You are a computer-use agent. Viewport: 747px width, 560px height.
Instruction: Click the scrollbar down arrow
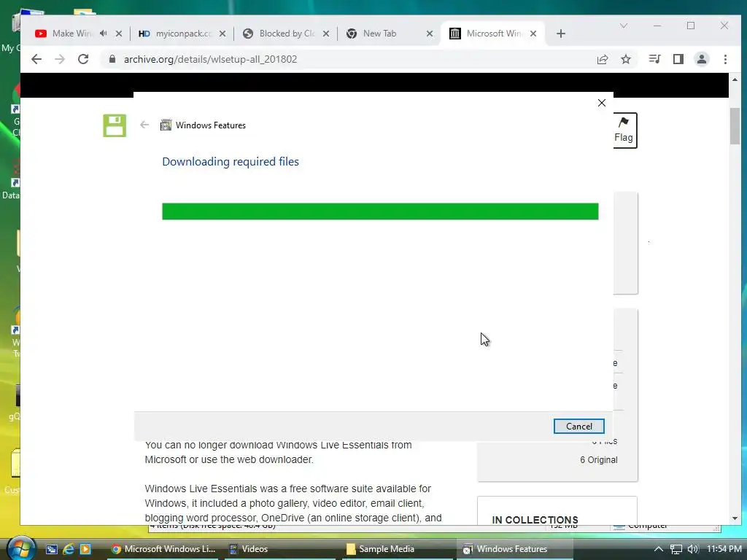pyautogui.click(x=735, y=518)
